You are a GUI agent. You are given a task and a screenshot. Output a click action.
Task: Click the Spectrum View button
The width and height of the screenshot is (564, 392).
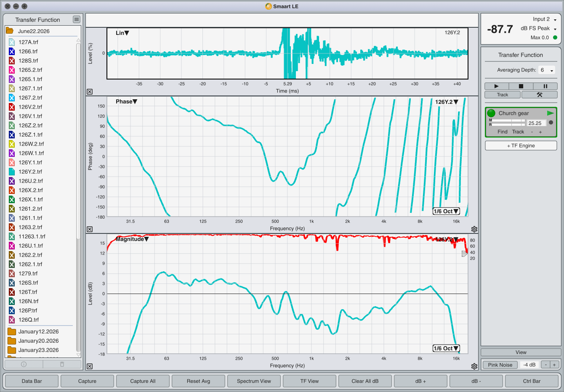click(x=254, y=381)
